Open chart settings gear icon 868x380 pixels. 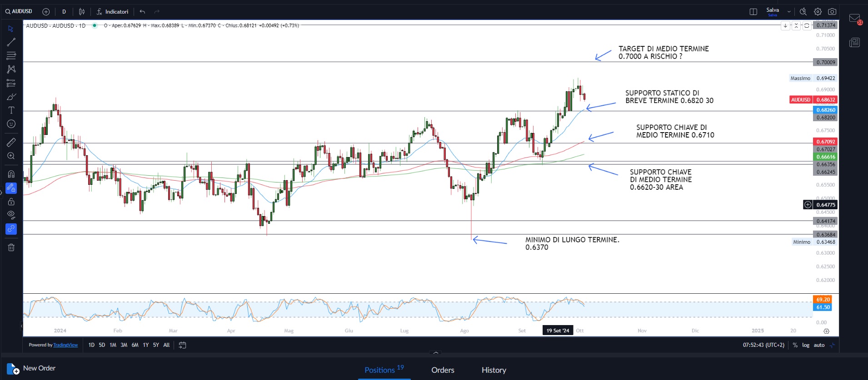(818, 12)
